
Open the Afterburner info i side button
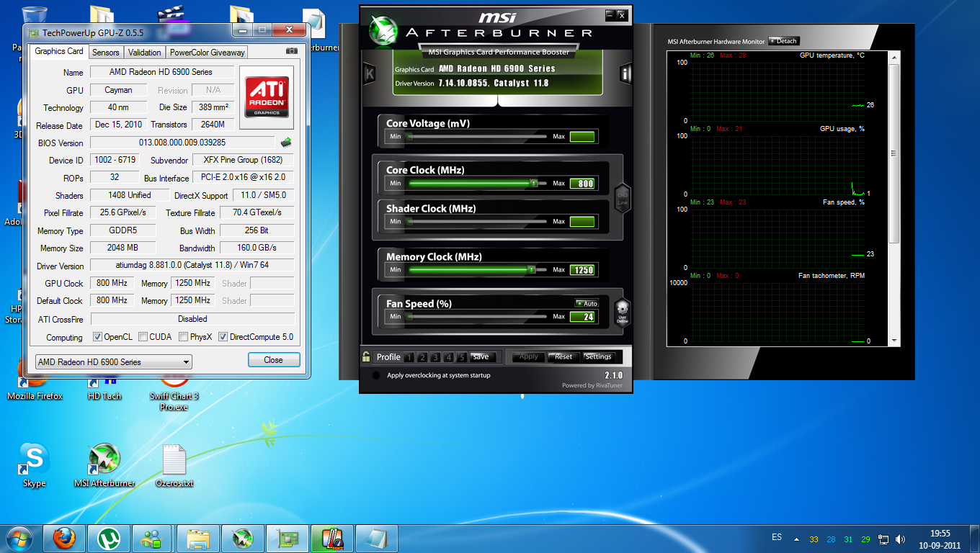(x=625, y=73)
